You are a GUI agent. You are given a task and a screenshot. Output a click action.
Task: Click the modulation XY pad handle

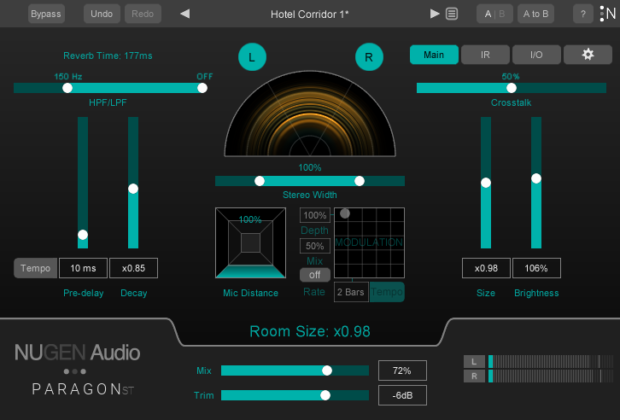[345, 214]
